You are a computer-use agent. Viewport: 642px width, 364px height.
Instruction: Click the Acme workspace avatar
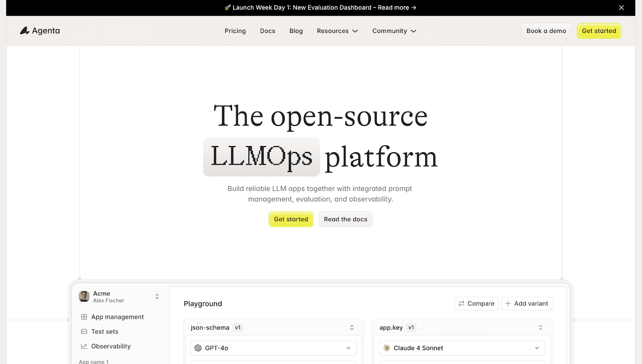pos(84,297)
